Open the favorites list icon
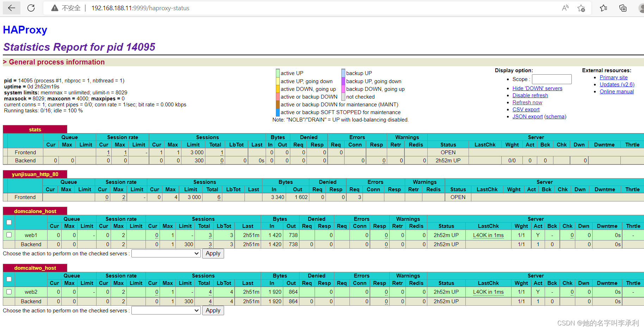 coord(603,8)
